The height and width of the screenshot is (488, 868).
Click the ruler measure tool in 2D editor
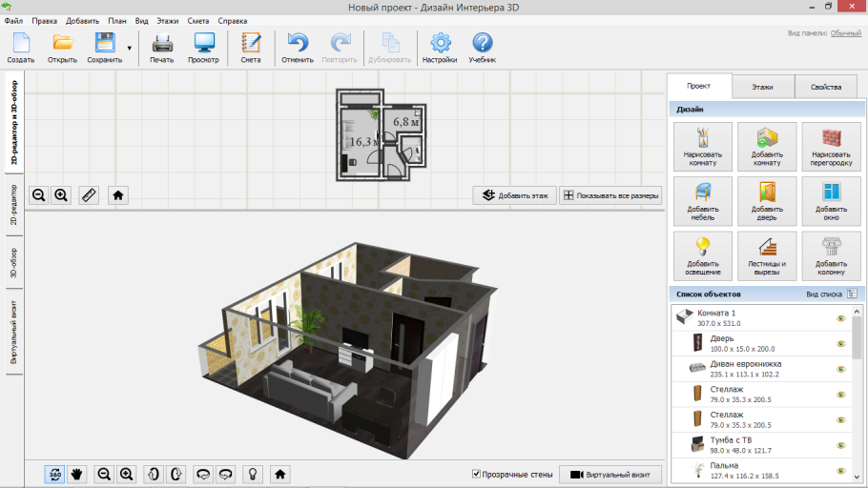pyautogui.click(x=89, y=195)
